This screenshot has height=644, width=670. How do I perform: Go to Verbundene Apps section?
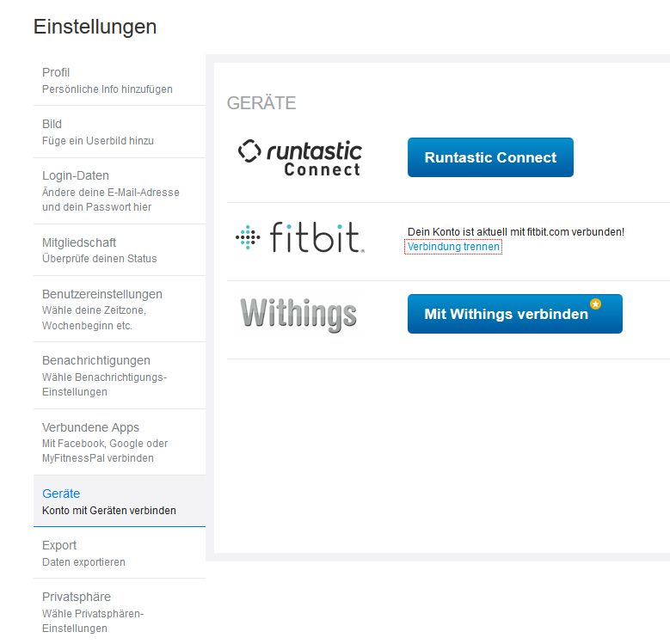[x=120, y=442]
